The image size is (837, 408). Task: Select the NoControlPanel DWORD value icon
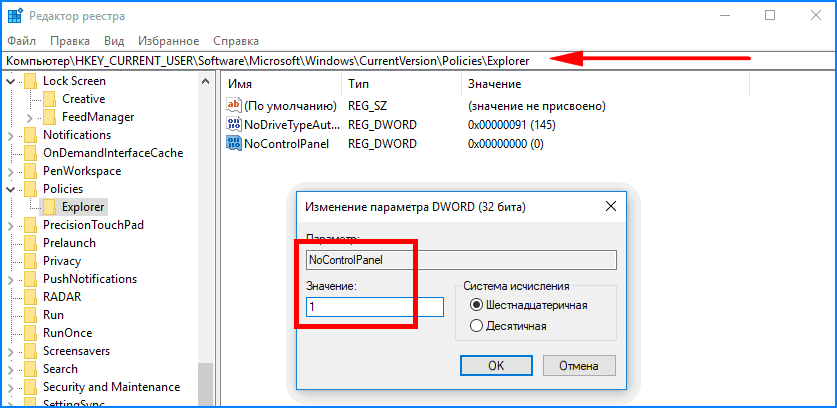234,143
